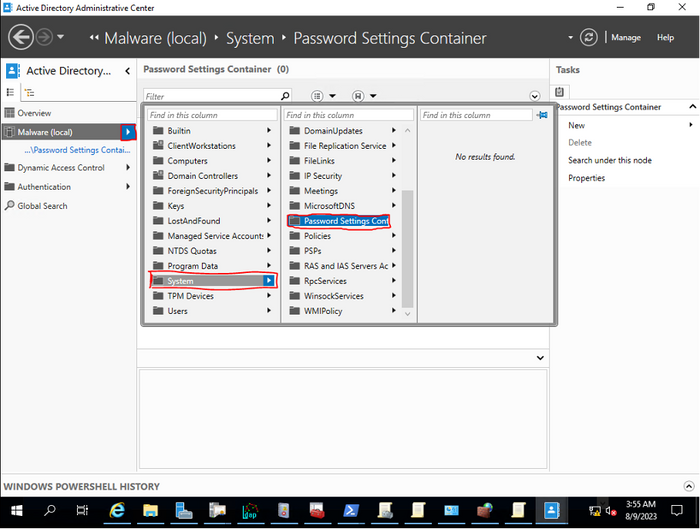The height and width of the screenshot is (529, 700).
Task: Expand filter criteria round chevron button
Action: (x=534, y=96)
